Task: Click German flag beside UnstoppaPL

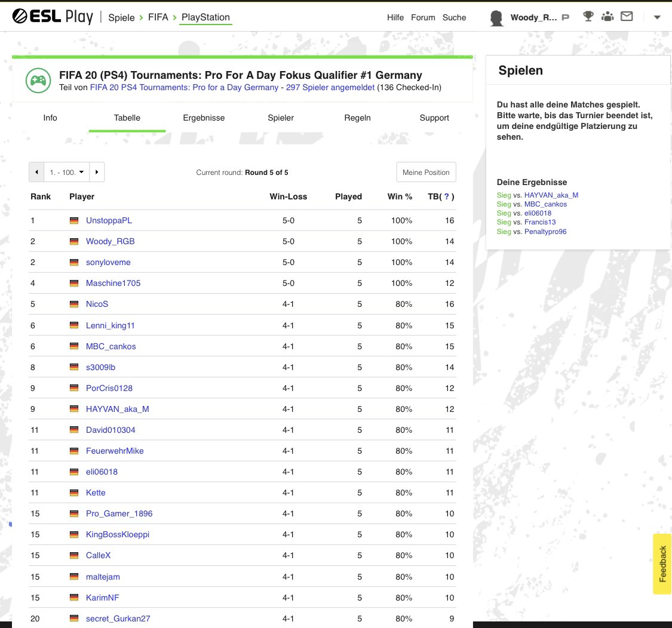Action: click(x=74, y=221)
